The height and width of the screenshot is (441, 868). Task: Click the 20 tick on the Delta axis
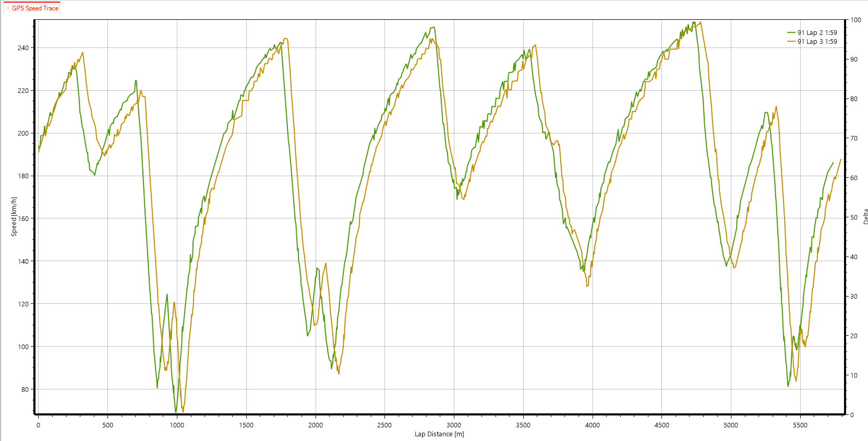click(854, 336)
